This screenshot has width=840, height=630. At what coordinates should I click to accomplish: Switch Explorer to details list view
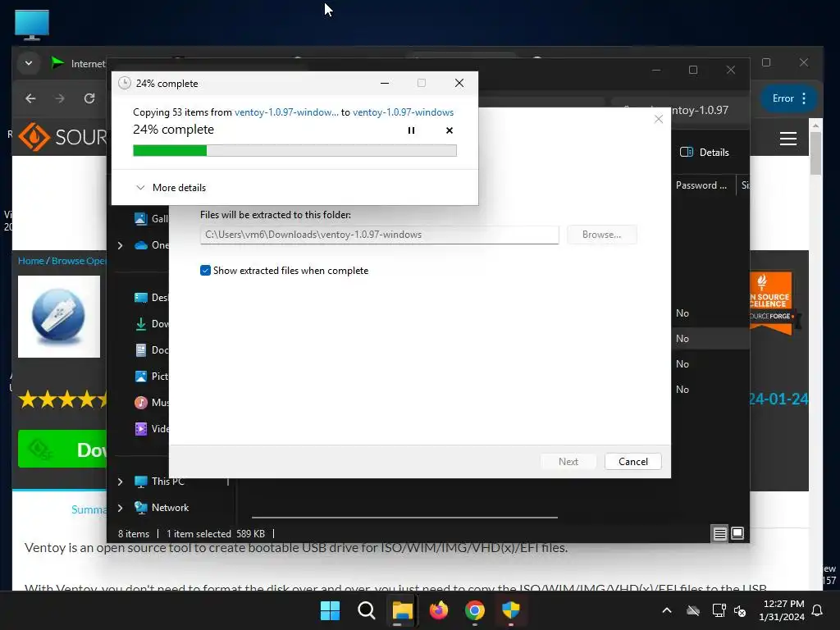[x=720, y=533]
